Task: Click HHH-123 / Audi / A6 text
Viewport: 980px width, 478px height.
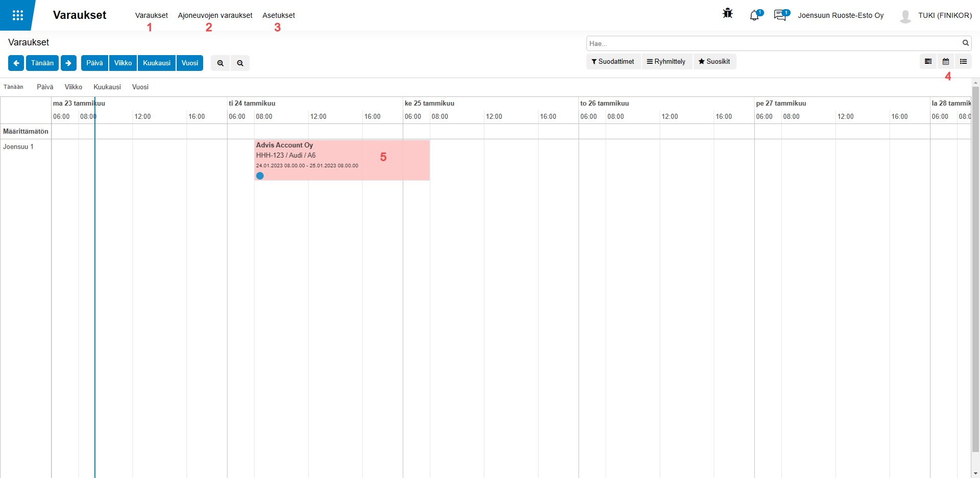Action: click(286, 155)
